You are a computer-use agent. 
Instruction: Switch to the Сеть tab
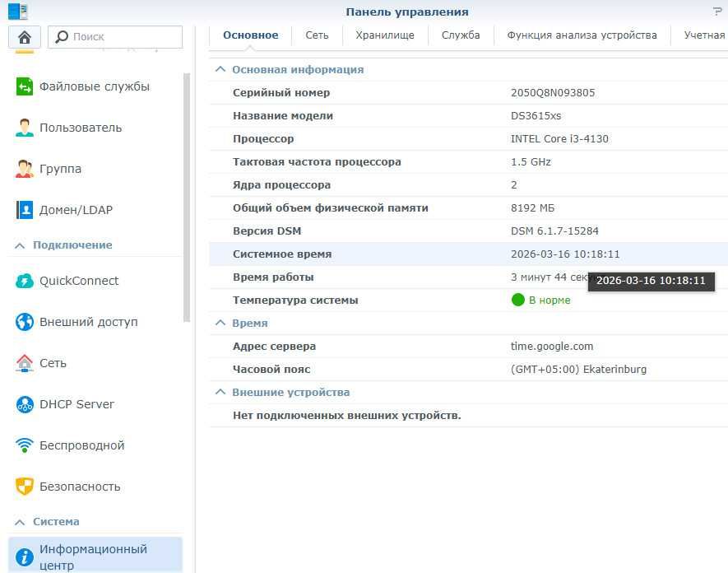tap(317, 35)
